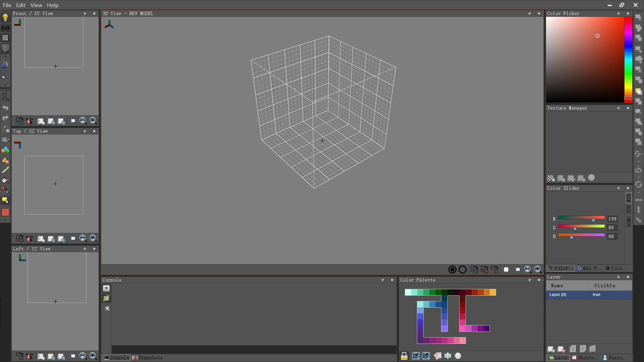644x362 pixels.
Task: Undo the last action via the toolbar
Action: coord(5,108)
